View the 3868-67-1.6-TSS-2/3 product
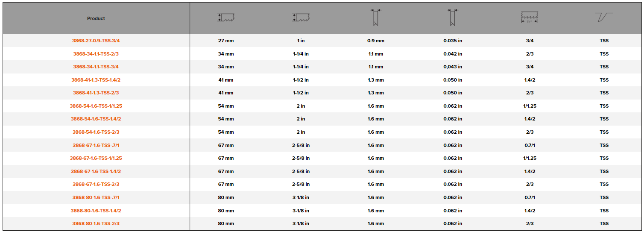The height and width of the screenshot is (232, 644). pyautogui.click(x=96, y=185)
